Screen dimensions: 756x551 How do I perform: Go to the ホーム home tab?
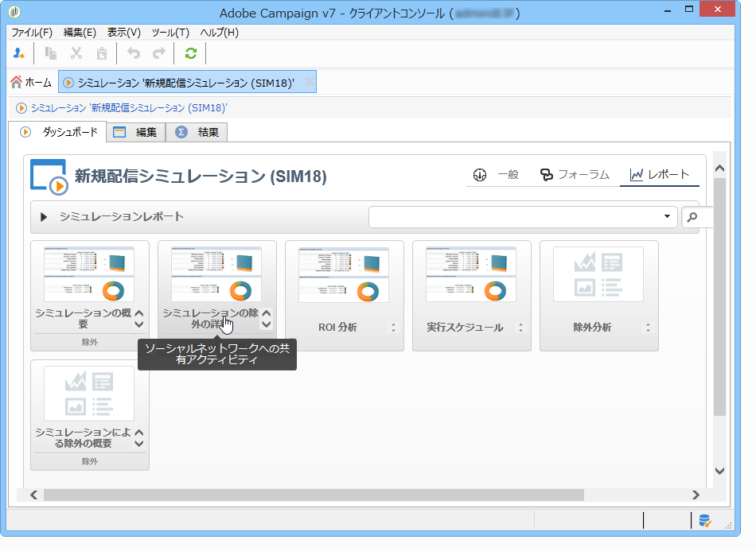pos(31,83)
